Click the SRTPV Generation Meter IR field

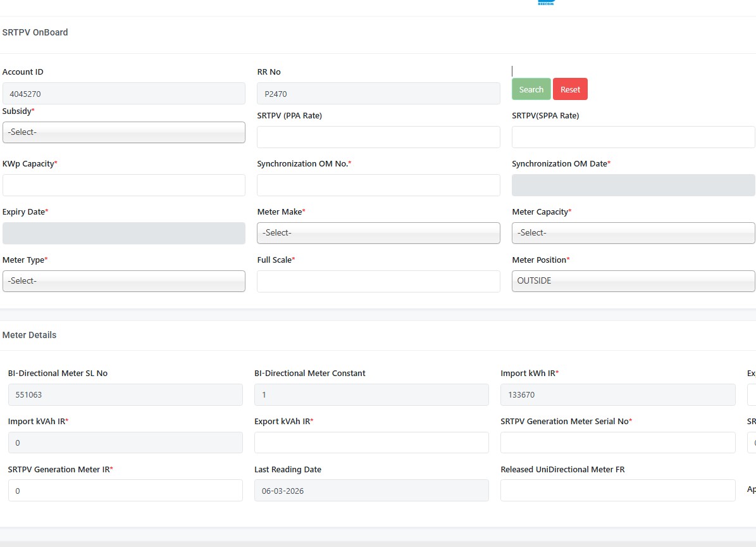point(125,491)
